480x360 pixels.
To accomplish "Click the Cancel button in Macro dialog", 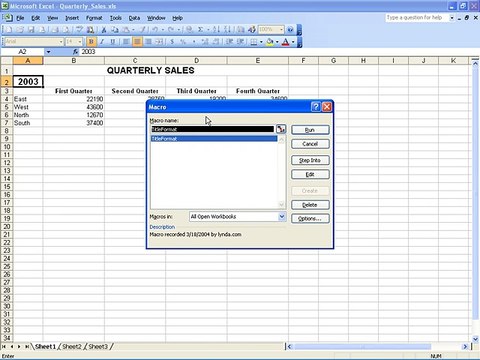I will (x=310, y=144).
